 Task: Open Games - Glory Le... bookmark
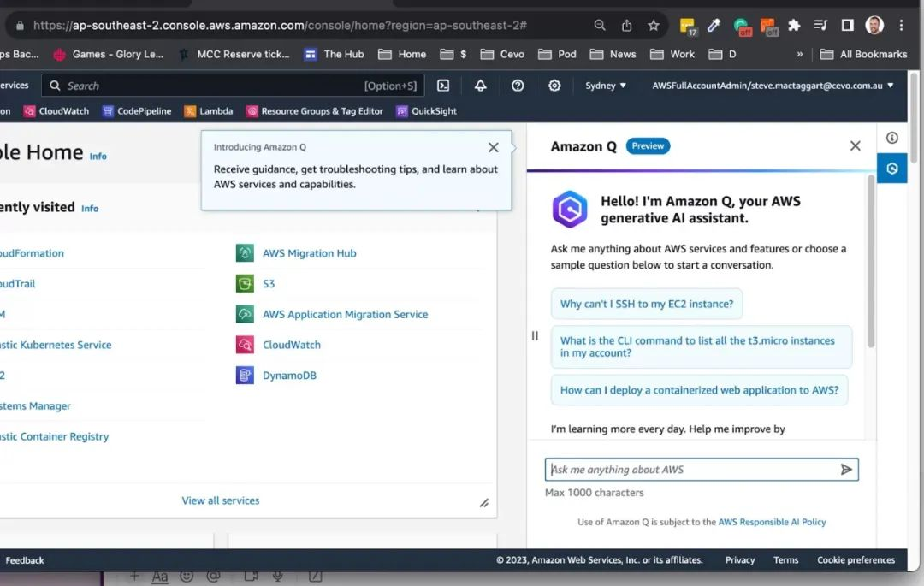tap(109, 54)
